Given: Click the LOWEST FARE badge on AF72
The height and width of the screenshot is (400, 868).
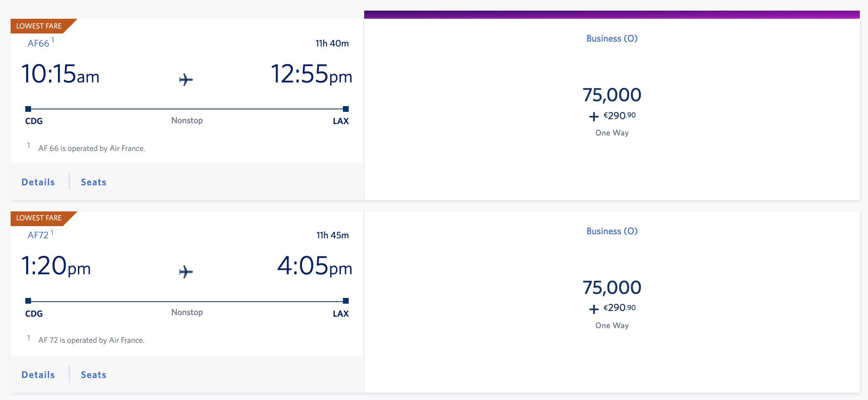Looking at the screenshot, I should 39,218.
